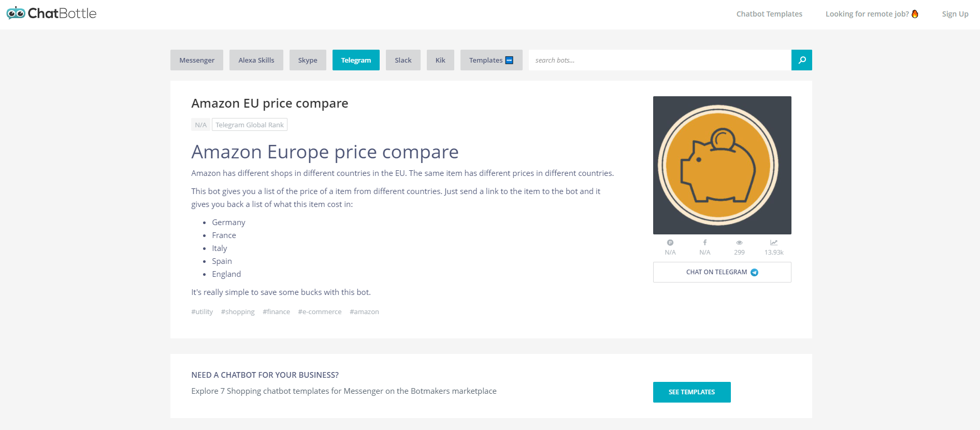Click Chat on Telegram button
This screenshot has width=980, height=430.
[x=722, y=272]
